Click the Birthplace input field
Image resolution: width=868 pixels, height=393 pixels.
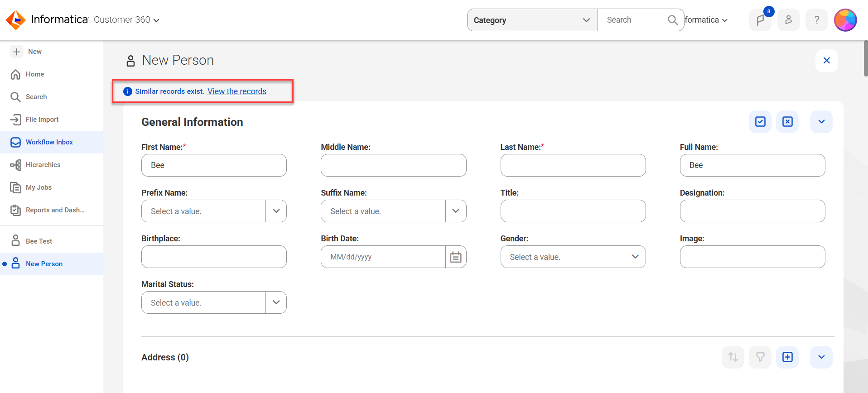[214, 257]
